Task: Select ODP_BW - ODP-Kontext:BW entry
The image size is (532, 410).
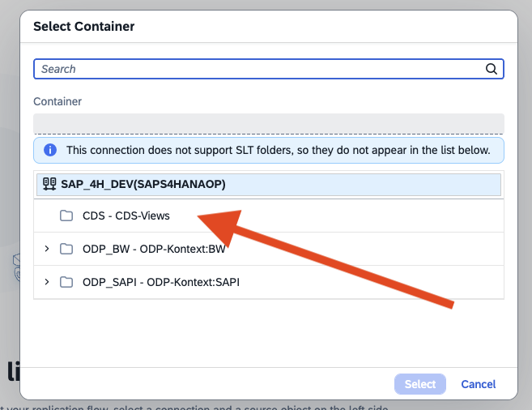Action: tap(154, 249)
